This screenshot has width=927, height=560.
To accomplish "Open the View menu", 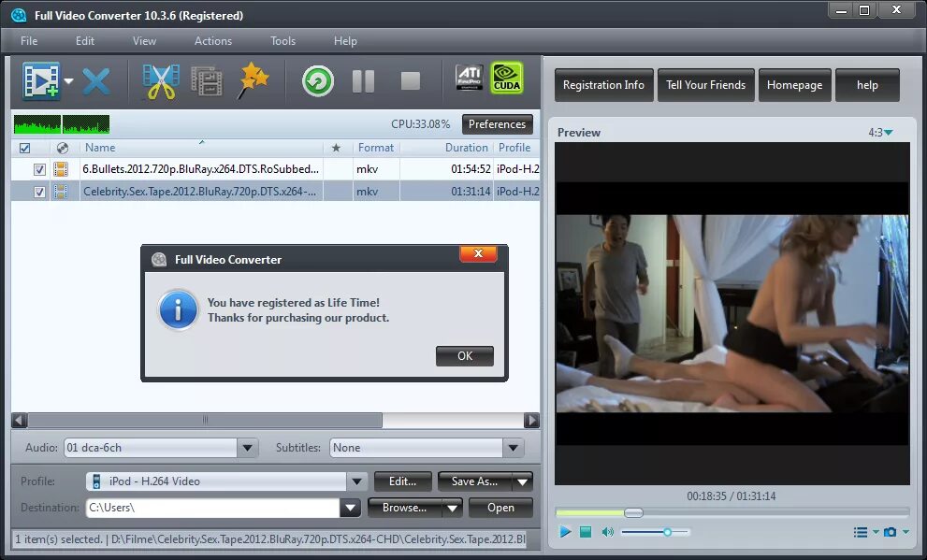I will pyautogui.click(x=144, y=41).
